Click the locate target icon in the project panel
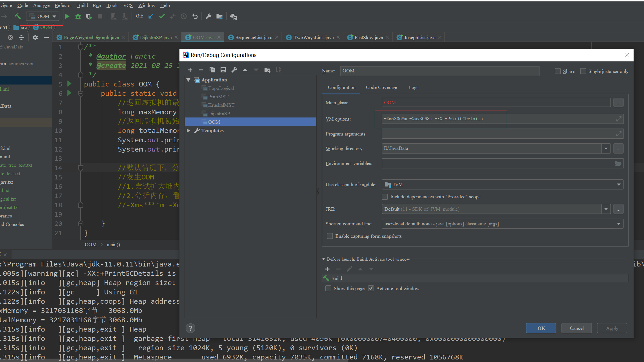This screenshot has width=644, height=362. pos(10,37)
